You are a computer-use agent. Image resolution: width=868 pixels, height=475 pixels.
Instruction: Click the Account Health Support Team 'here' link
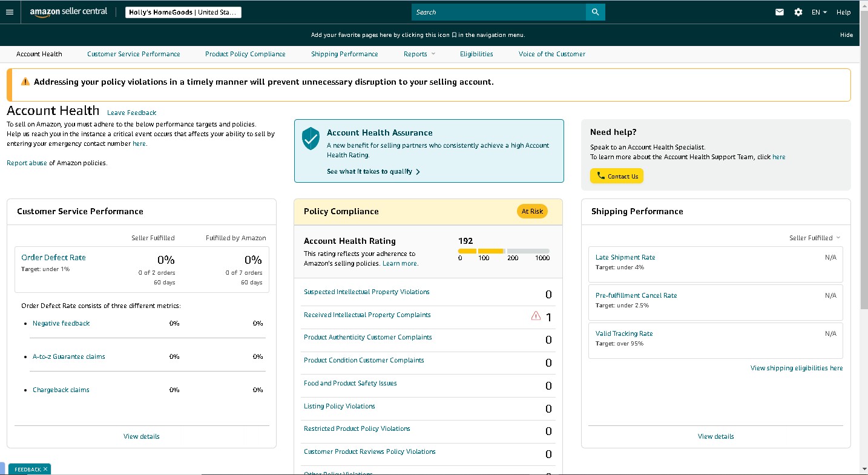coord(779,157)
